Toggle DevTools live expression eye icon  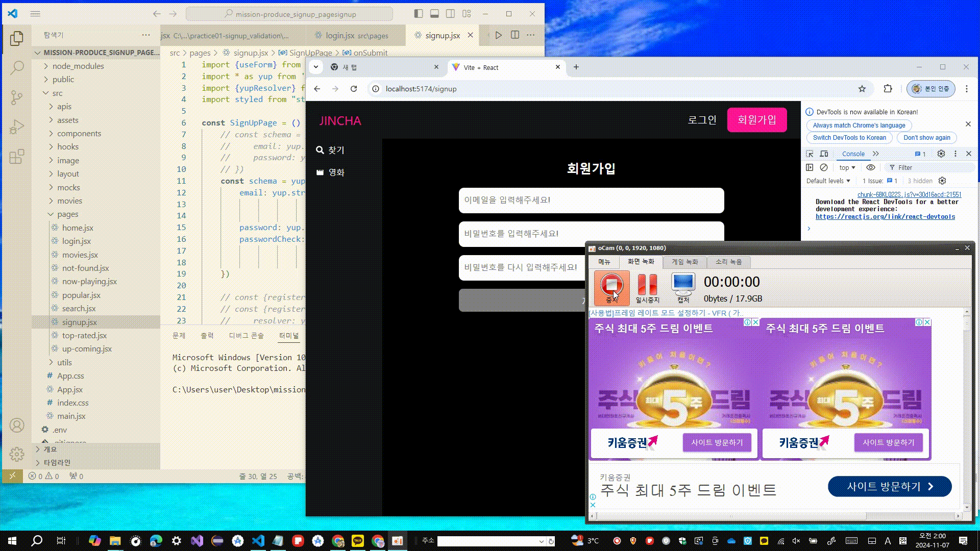tap(871, 167)
